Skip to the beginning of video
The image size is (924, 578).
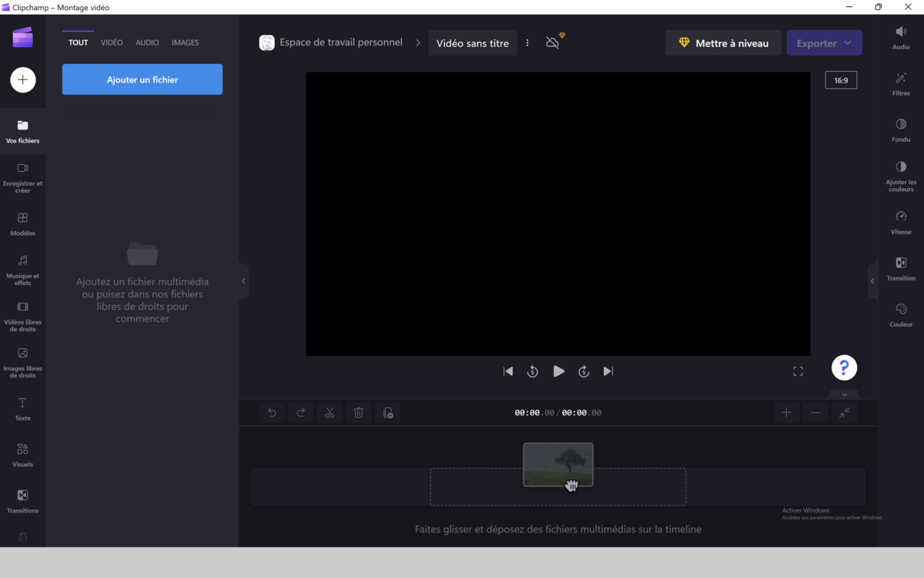(508, 371)
